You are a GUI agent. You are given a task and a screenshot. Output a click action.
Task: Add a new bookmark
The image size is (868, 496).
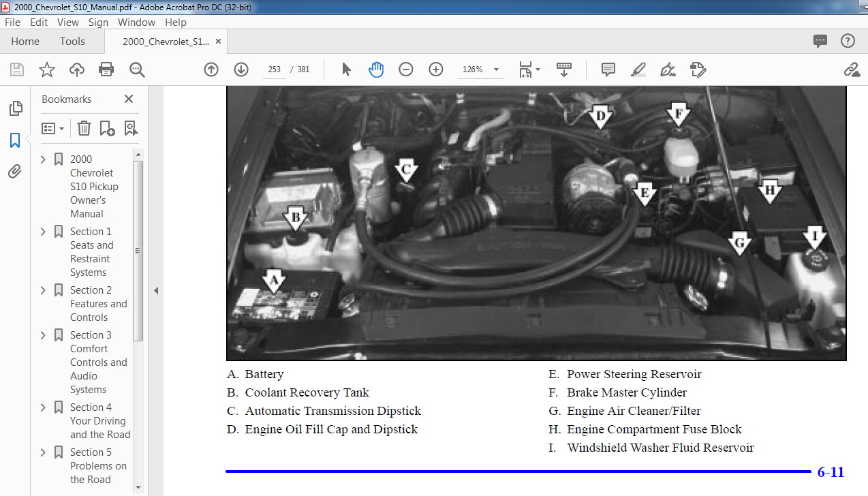[x=107, y=128]
